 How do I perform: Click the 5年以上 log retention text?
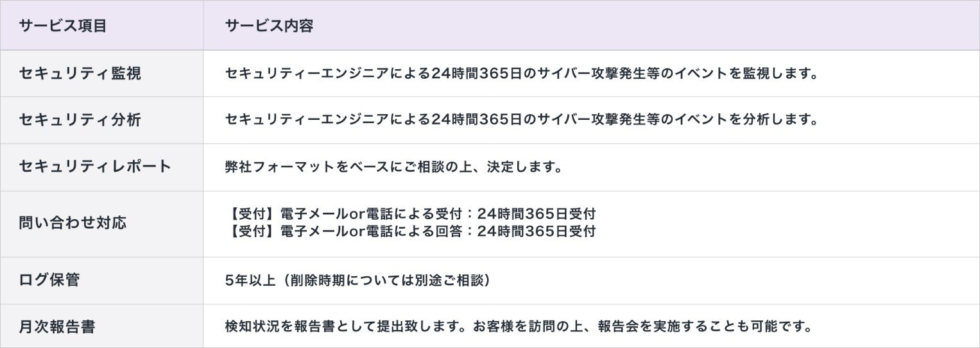coord(250,280)
